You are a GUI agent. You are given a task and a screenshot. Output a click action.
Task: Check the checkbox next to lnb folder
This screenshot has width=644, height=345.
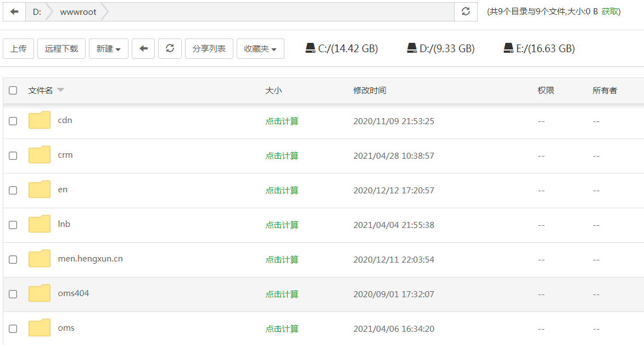(13, 224)
